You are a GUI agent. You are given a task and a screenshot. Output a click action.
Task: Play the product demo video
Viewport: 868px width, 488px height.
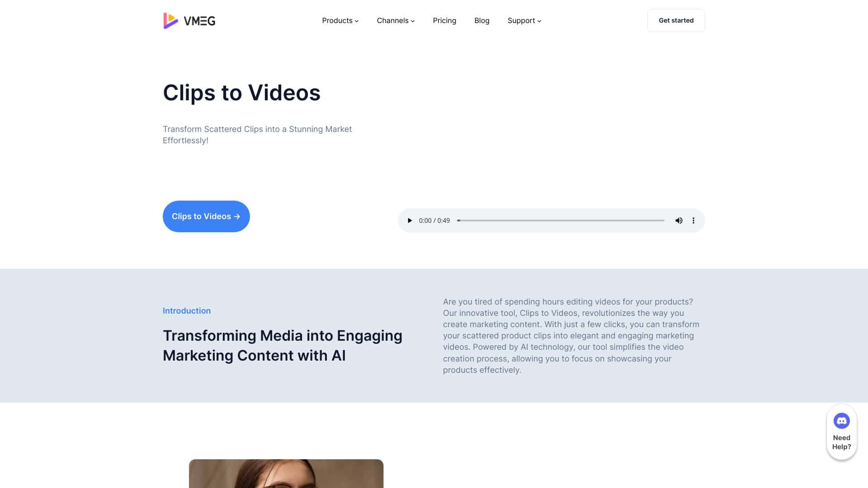(x=410, y=221)
